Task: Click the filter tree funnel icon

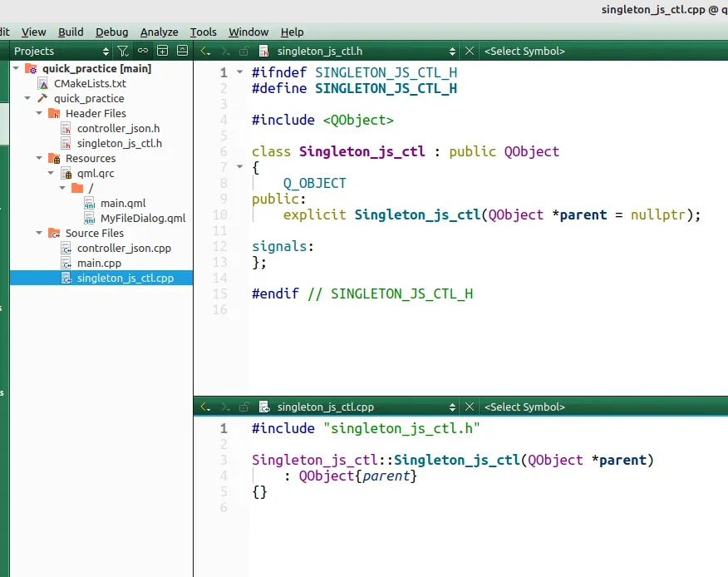Action: (x=122, y=51)
